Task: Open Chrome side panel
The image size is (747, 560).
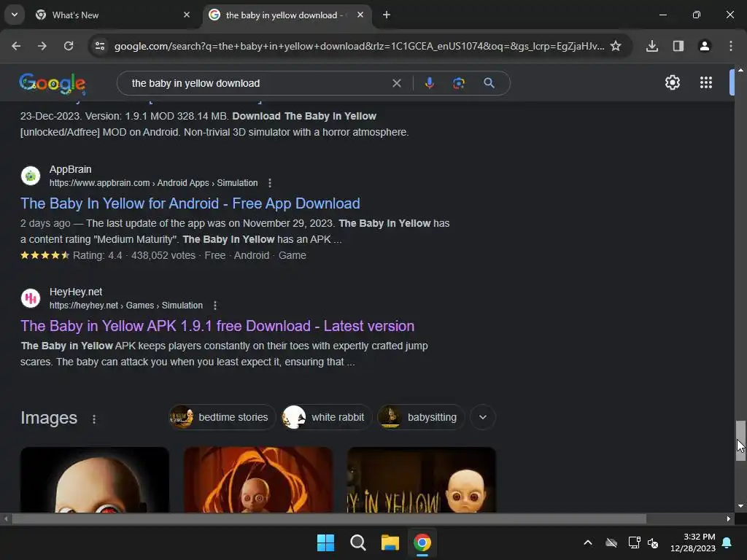Action: (x=678, y=46)
